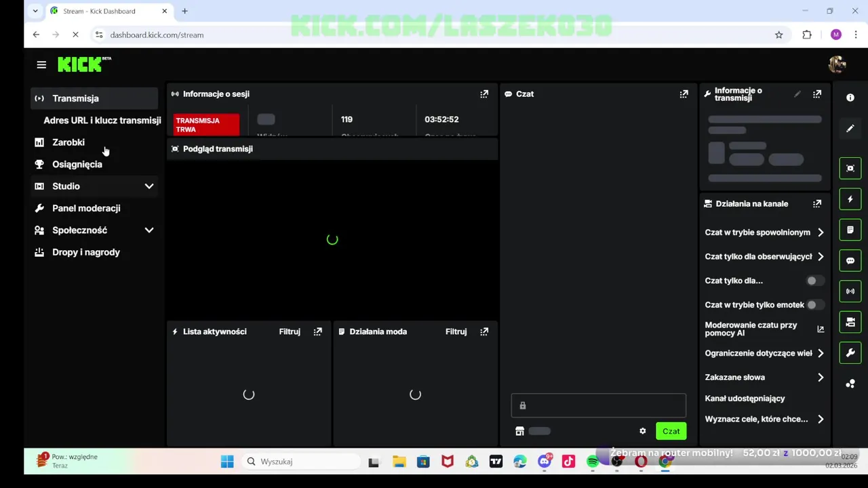Click the TRANSMISJA TRWA live badge
Viewport: 868px width, 488px height.
click(206, 125)
